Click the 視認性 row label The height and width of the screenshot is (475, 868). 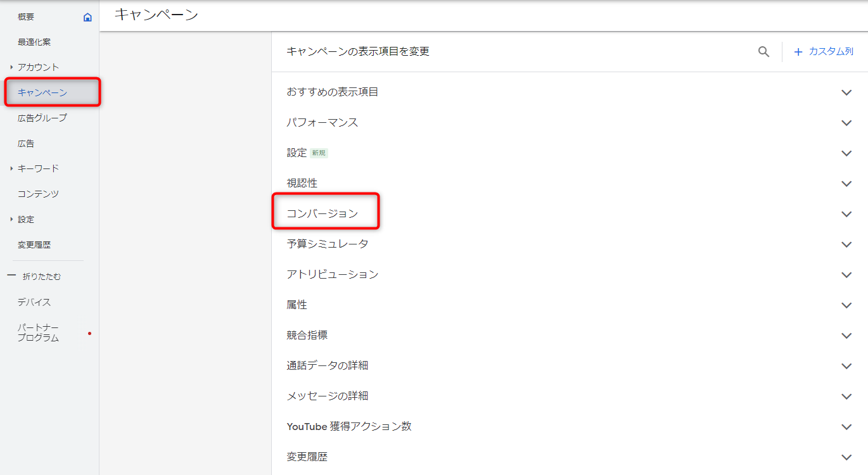pyautogui.click(x=302, y=184)
